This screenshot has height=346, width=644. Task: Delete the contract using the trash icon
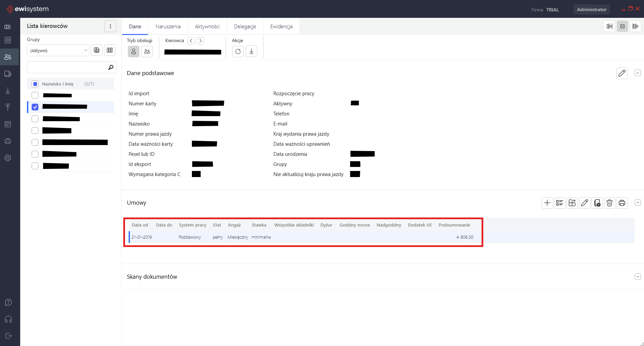[x=609, y=203]
